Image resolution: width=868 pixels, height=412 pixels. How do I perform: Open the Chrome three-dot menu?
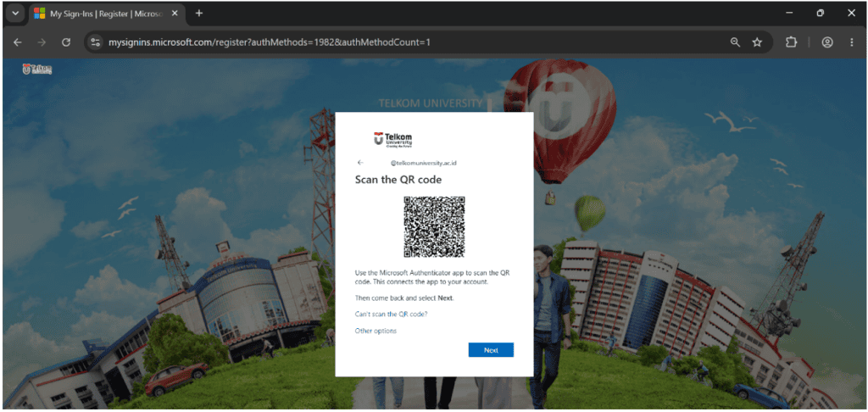852,42
